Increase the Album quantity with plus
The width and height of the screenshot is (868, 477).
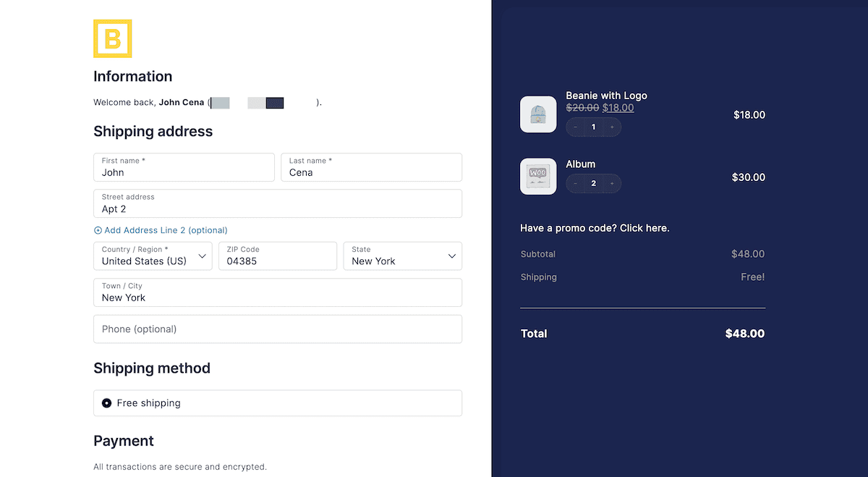point(612,184)
